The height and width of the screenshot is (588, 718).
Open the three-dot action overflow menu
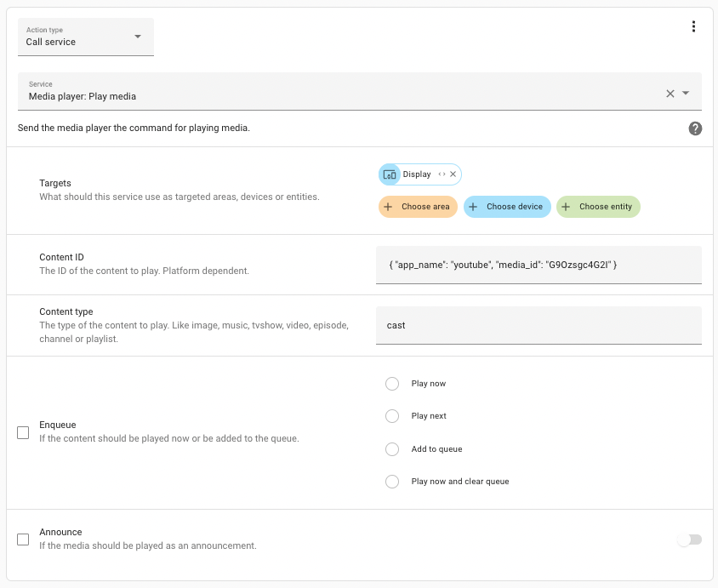tap(693, 26)
